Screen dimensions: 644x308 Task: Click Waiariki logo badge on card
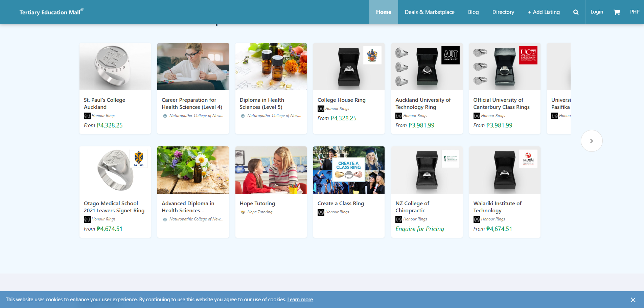(528, 159)
